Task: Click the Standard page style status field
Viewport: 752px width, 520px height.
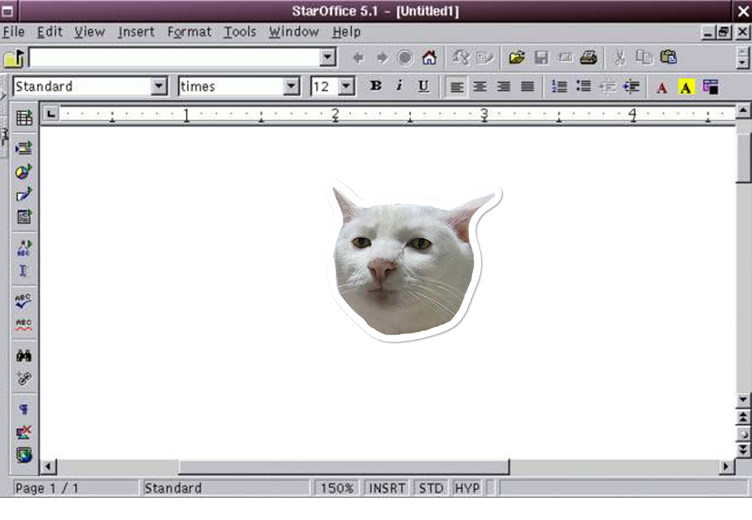Action: click(226, 488)
